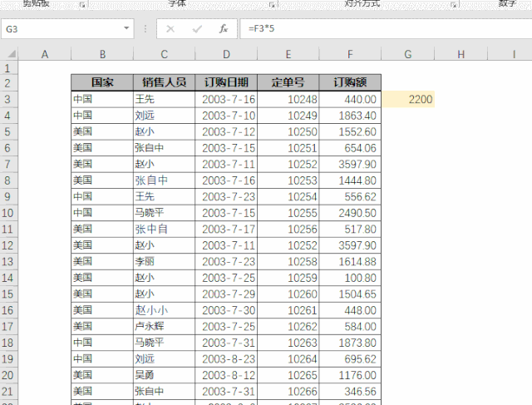Select date cell 2003-8-23
The width and height of the screenshot is (532, 405).
(x=226, y=358)
